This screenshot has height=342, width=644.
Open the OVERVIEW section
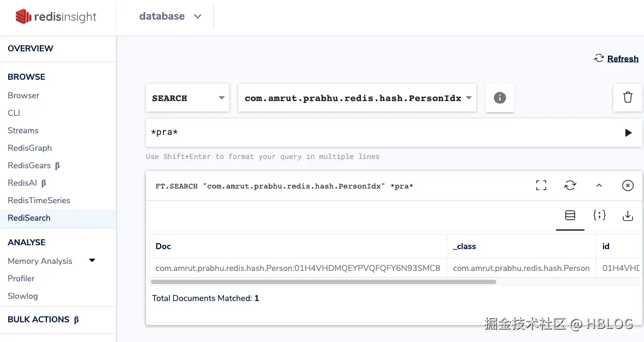click(x=31, y=49)
